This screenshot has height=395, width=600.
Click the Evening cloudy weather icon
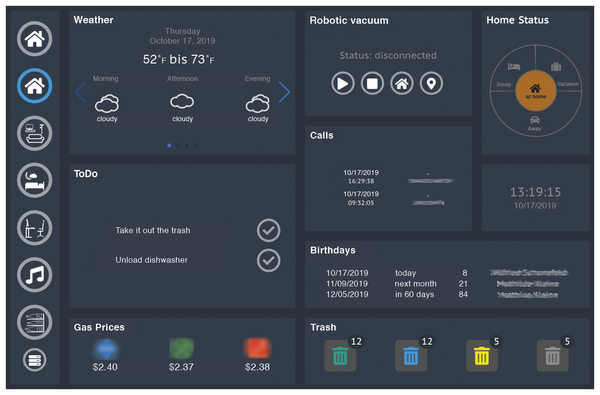pyautogui.click(x=258, y=103)
